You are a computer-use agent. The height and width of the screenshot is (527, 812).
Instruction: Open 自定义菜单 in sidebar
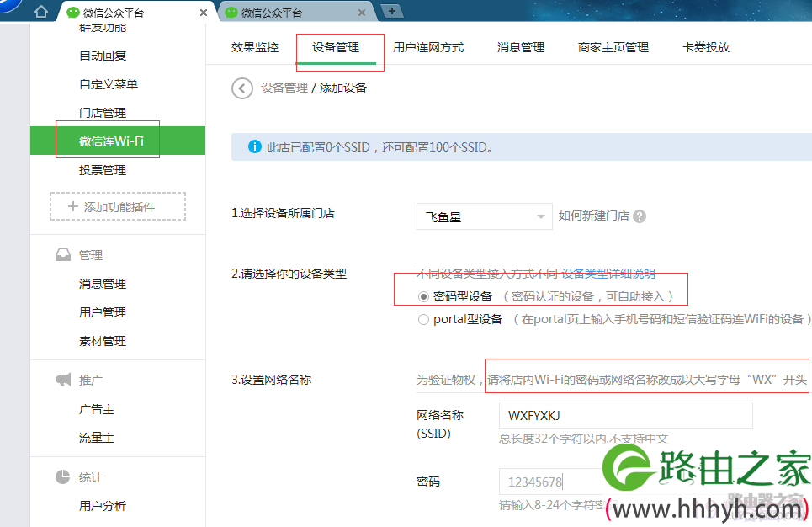tap(109, 84)
